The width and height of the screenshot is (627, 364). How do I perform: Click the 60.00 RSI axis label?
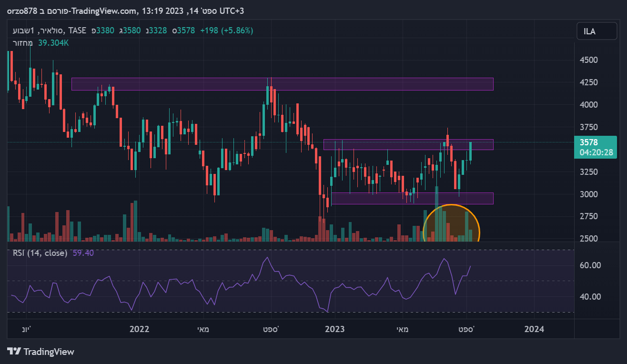point(590,265)
